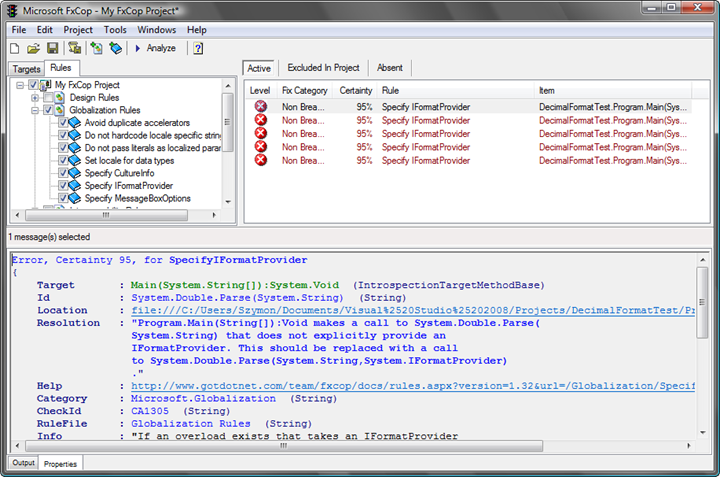Click the error icon of the third message row
Screen dimensions: 720x477
click(261, 133)
